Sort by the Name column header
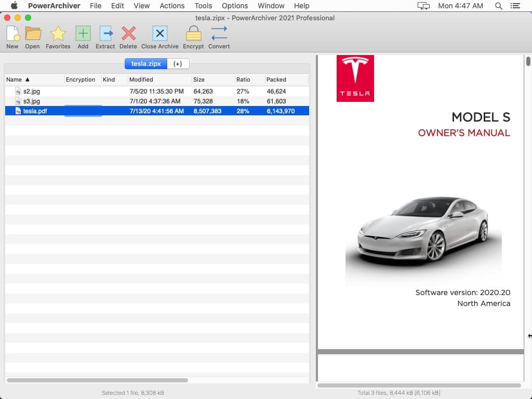The height and width of the screenshot is (399, 532). pos(35,79)
